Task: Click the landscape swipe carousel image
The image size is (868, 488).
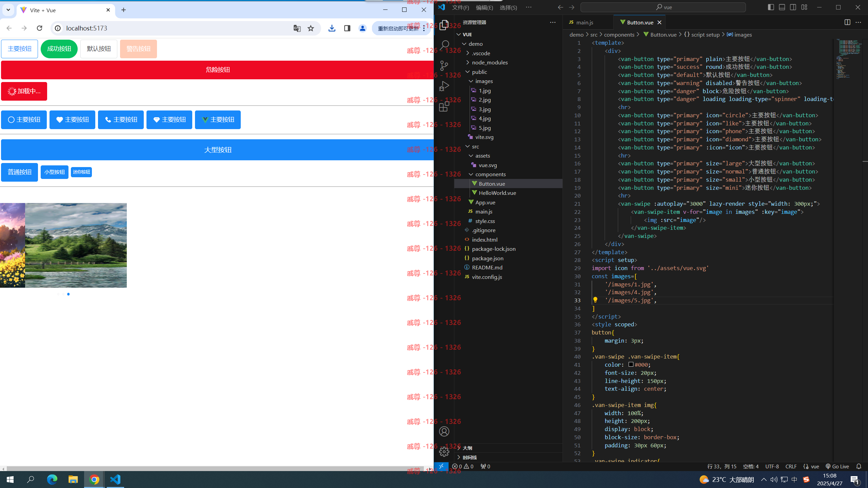Action: (76, 245)
